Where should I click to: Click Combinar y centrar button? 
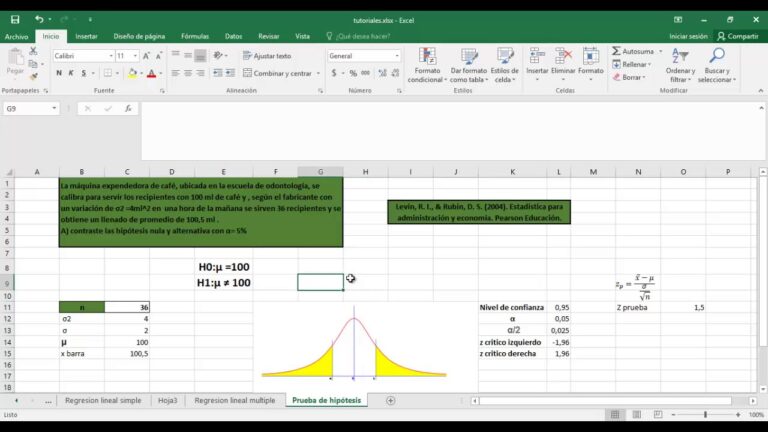278,73
